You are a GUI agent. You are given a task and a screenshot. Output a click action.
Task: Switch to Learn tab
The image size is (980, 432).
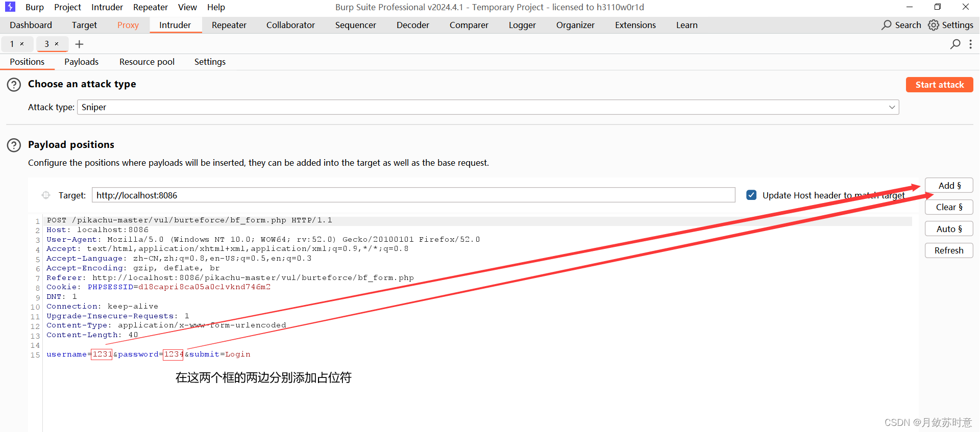(687, 25)
